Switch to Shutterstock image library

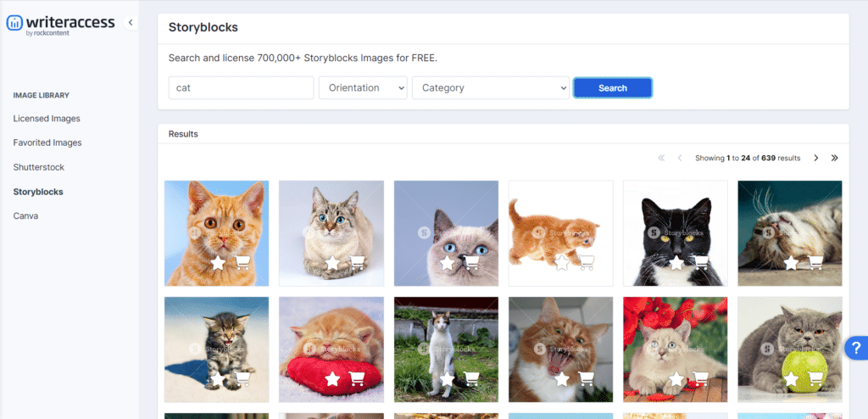(39, 167)
